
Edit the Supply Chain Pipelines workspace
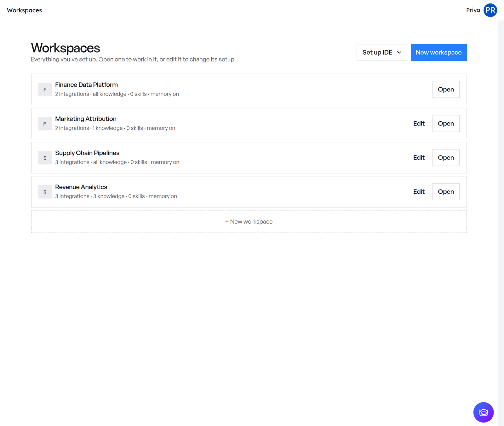[x=419, y=158]
